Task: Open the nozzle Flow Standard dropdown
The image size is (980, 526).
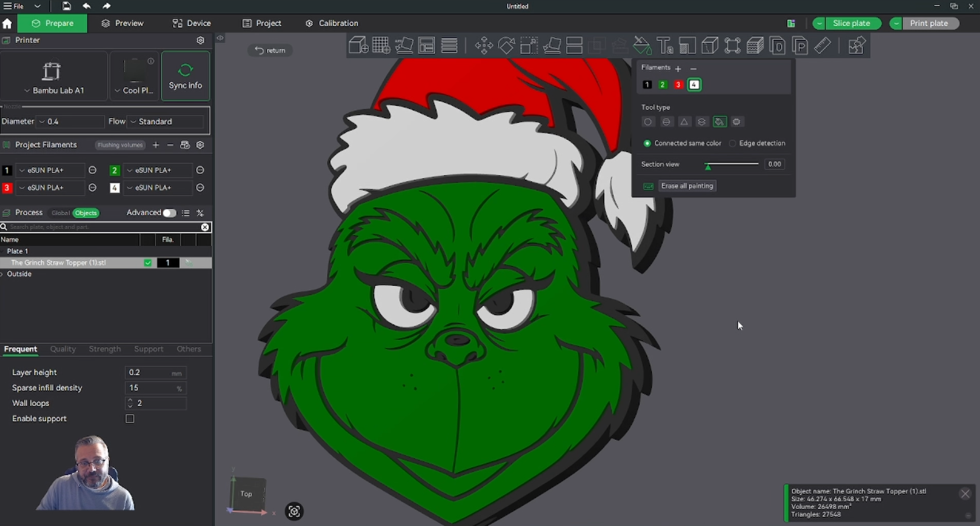Action: pyautogui.click(x=167, y=121)
